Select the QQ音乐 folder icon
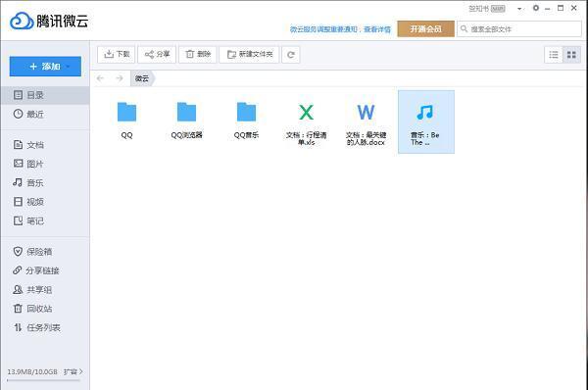 coord(246,112)
